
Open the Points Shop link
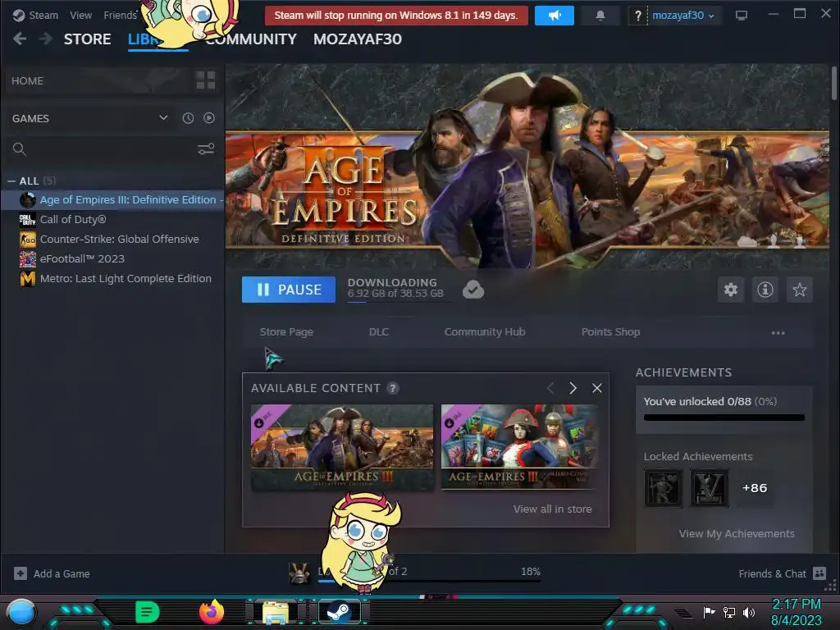[x=610, y=331]
